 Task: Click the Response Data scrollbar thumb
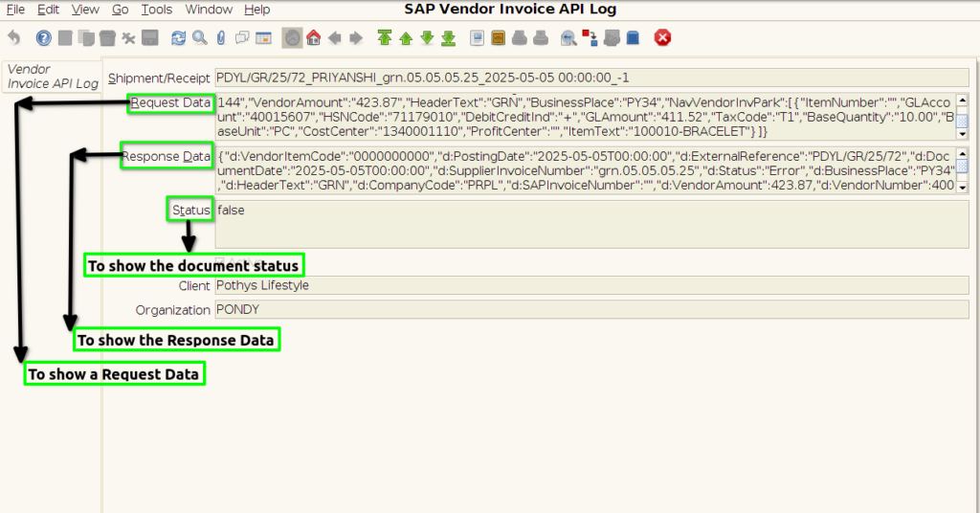pos(963,166)
